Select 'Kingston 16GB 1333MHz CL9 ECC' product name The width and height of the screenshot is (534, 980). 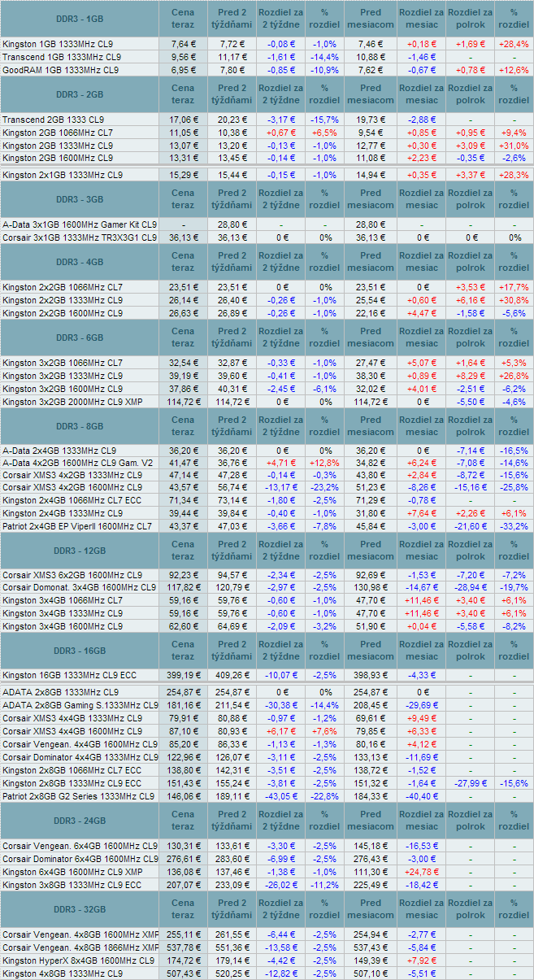tap(70, 674)
